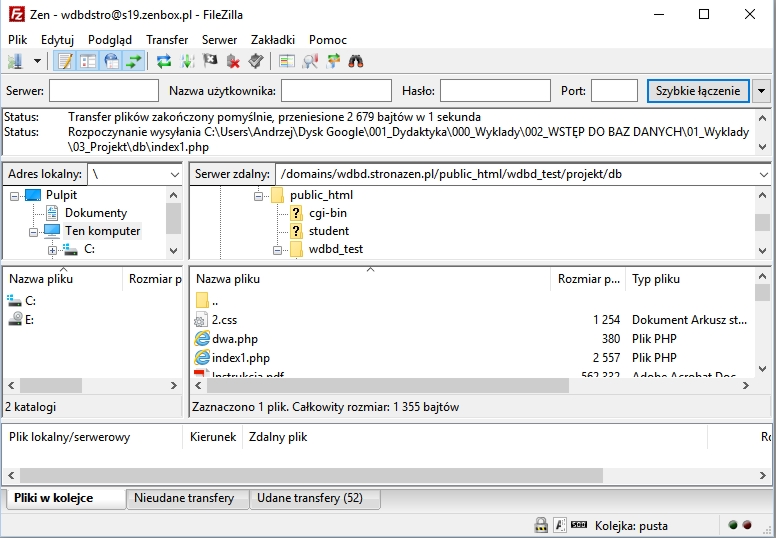
Task: Reconnect to the last used server
Action: click(x=256, y=61)
